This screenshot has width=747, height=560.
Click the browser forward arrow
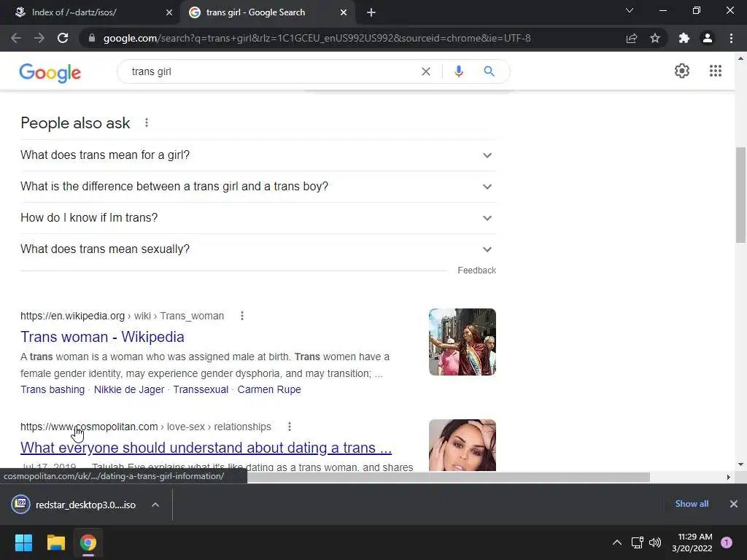point(39,38)
